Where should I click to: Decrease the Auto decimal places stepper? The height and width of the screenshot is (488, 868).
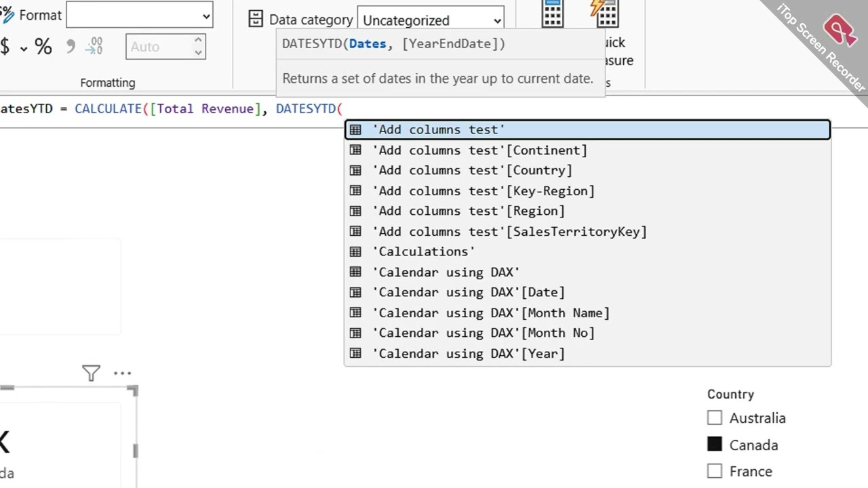[198, 53]
